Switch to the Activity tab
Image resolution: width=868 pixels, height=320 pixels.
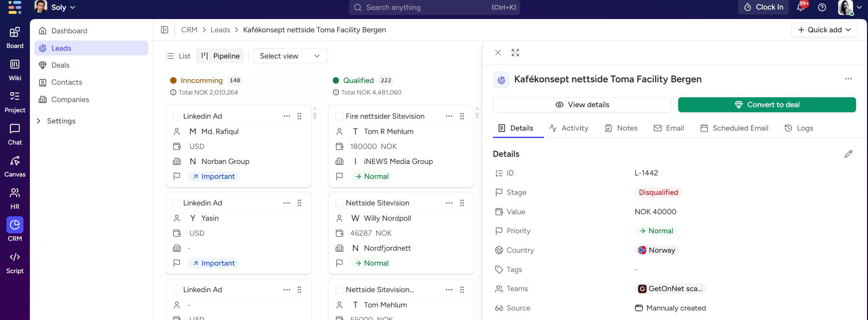[569, 128]
